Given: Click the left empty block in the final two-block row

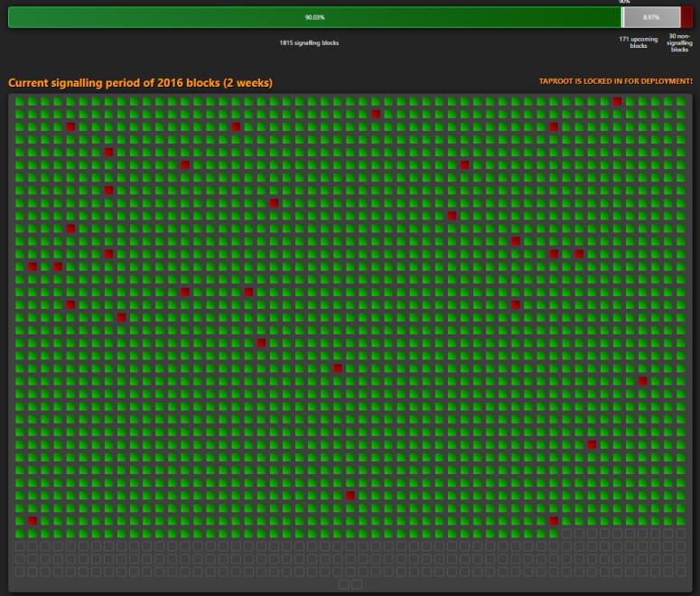Looking at the screenshot, I should point(343,584).
